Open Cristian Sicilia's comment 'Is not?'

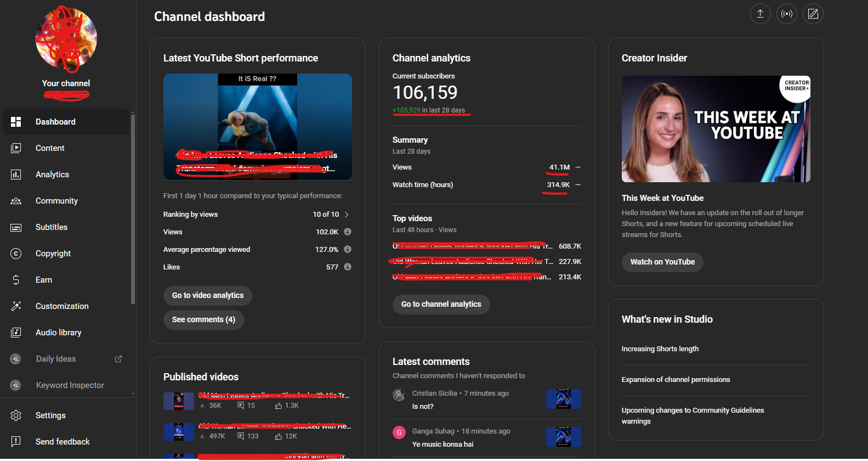[423, 407]
